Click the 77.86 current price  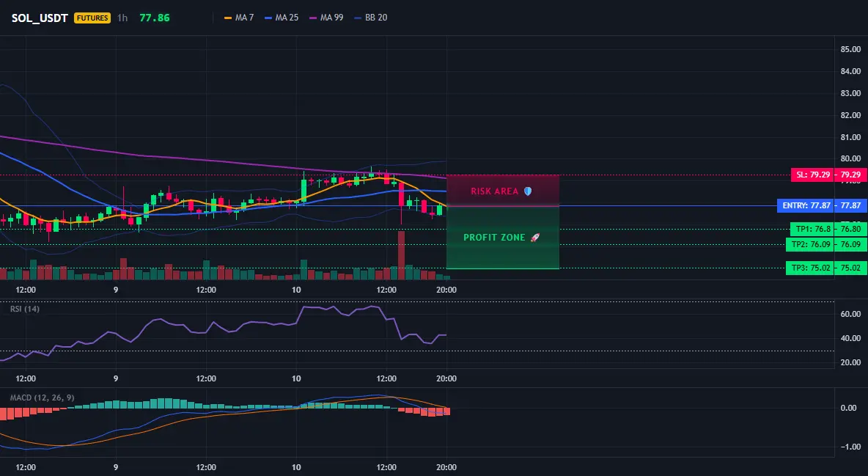pyautogui.click(x=155, y=18)
